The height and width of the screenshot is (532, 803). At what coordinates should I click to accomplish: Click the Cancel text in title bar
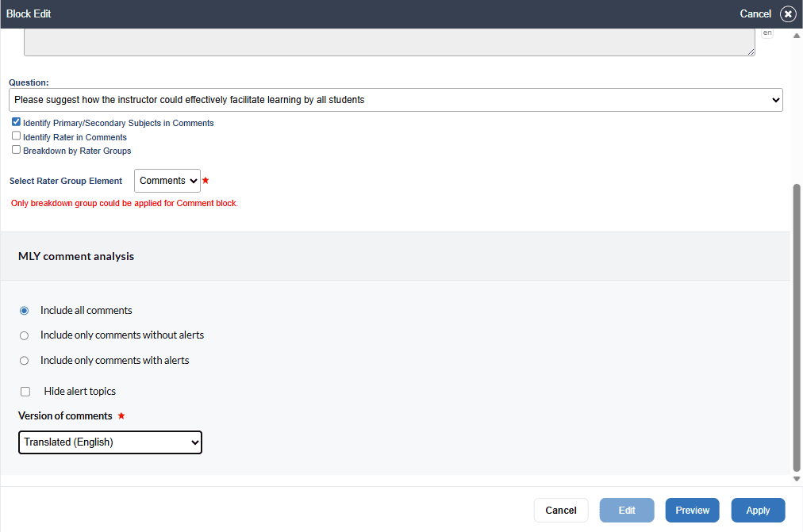coord(755,14)
